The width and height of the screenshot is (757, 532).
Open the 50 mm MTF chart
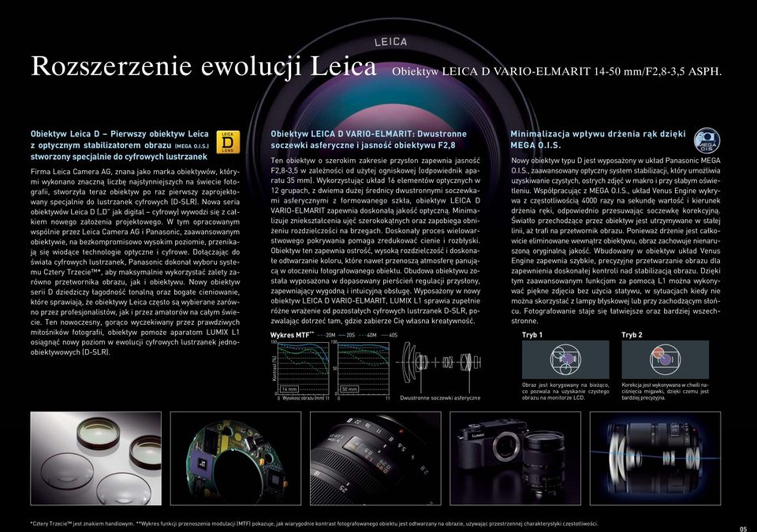click(364, 369)
